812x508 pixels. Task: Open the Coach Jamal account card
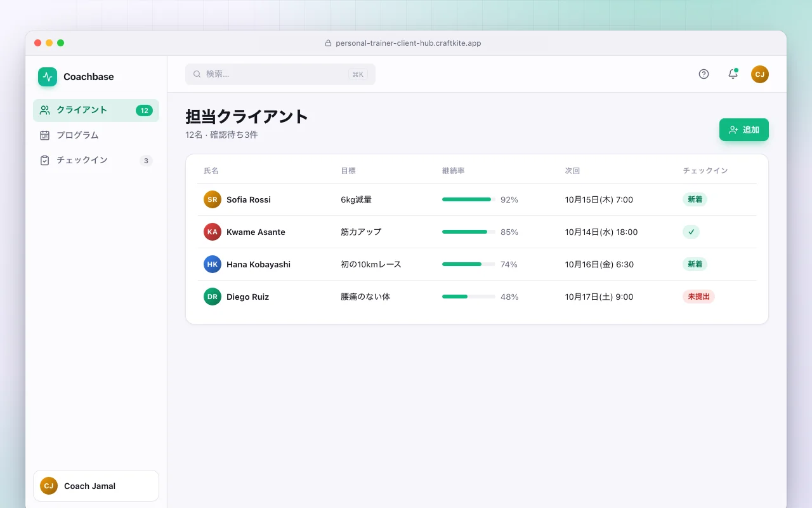coord(96,486)
